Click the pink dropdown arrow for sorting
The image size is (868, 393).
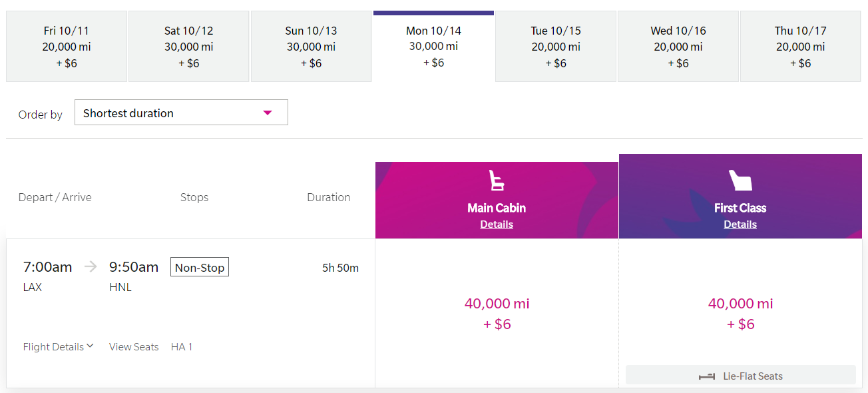pos(268,113)
